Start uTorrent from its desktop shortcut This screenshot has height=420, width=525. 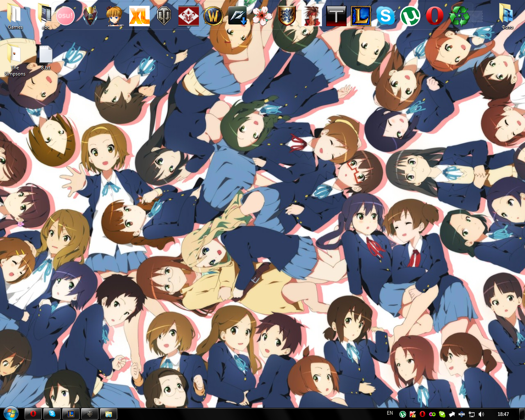tap(410, 16)
